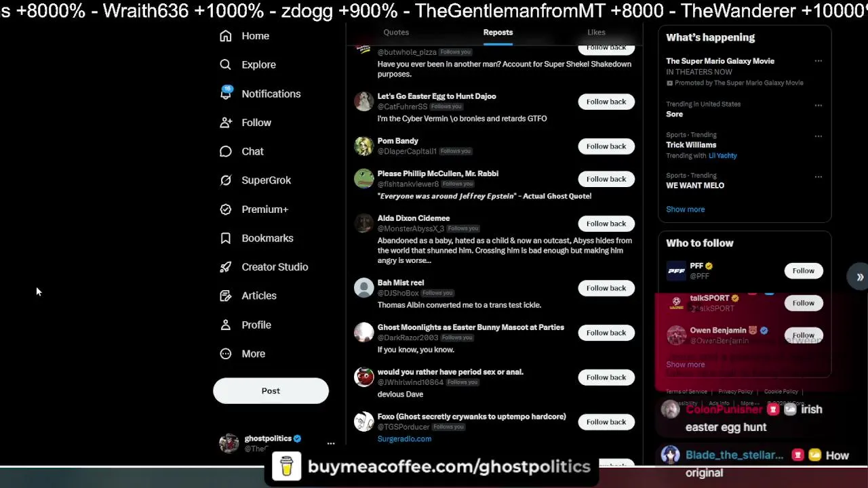Open Home from the sidebar house icon

(x=226, y=36)
